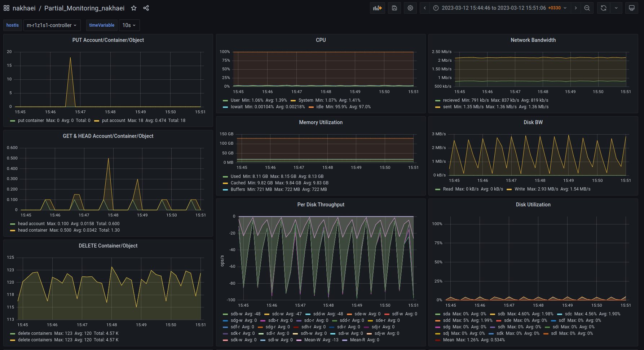Switch to TV cycle view mode
Screen dimensions: 644x350
(632, 8)
